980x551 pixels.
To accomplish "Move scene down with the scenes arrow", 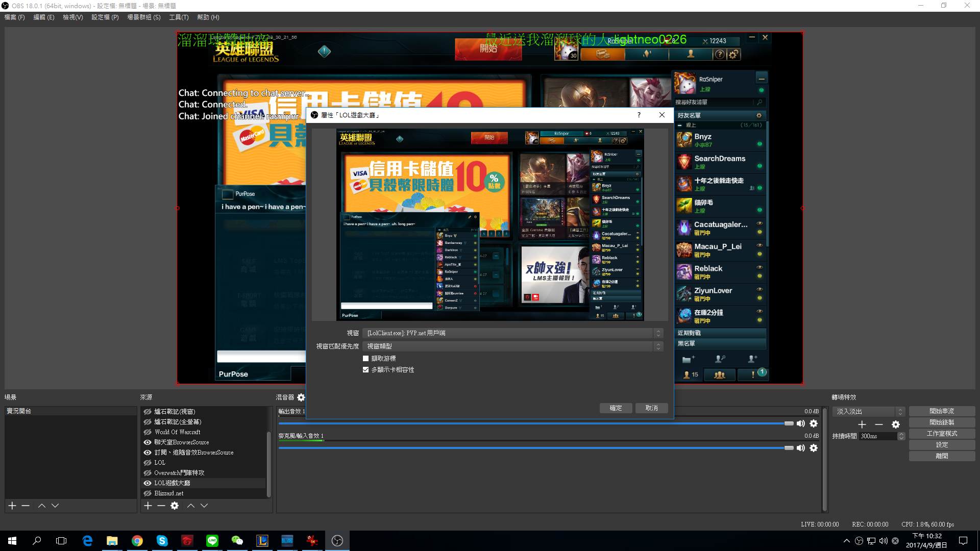I will [55, 506].
